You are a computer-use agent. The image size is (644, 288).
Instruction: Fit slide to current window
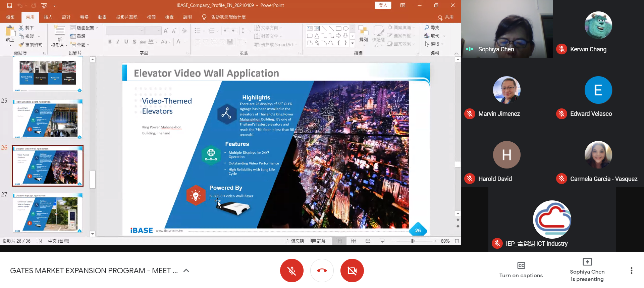tap(457, 241)
